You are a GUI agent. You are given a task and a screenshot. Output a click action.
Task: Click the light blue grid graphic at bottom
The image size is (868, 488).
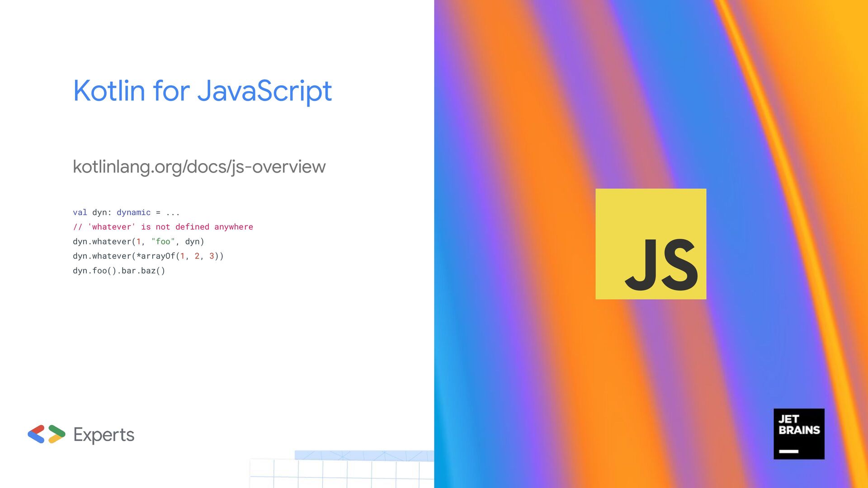coord(341,469)
